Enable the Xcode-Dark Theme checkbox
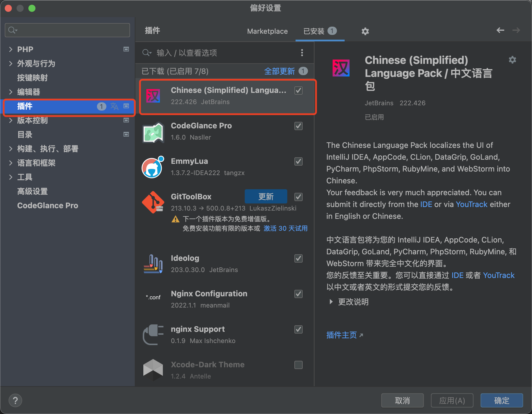 (x=299, y=365)
